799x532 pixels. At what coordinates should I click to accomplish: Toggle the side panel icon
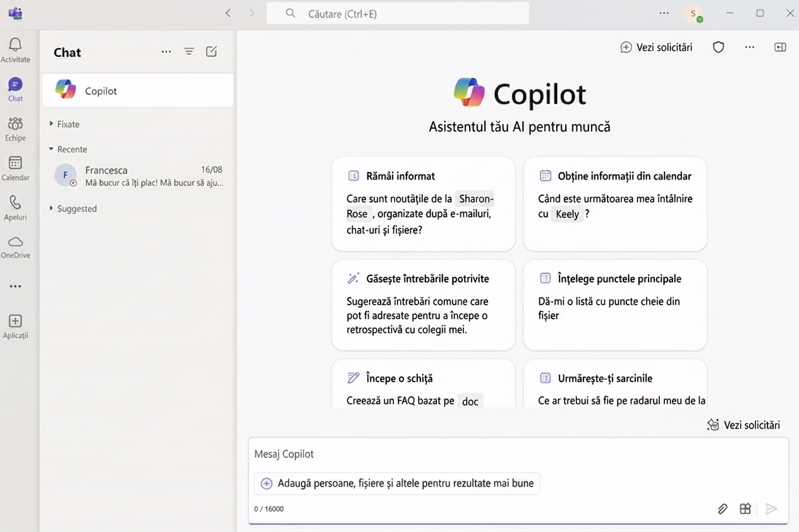point(780,47)
